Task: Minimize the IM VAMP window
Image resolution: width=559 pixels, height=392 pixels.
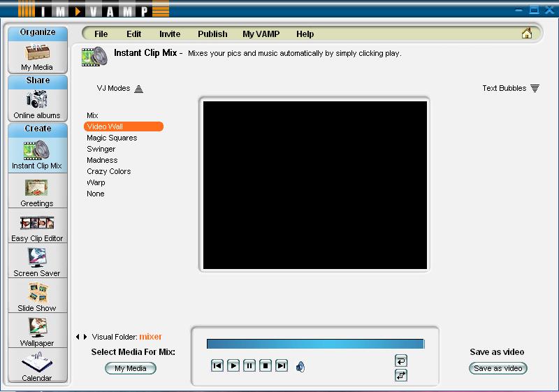Action: click(x=518, y=10)
